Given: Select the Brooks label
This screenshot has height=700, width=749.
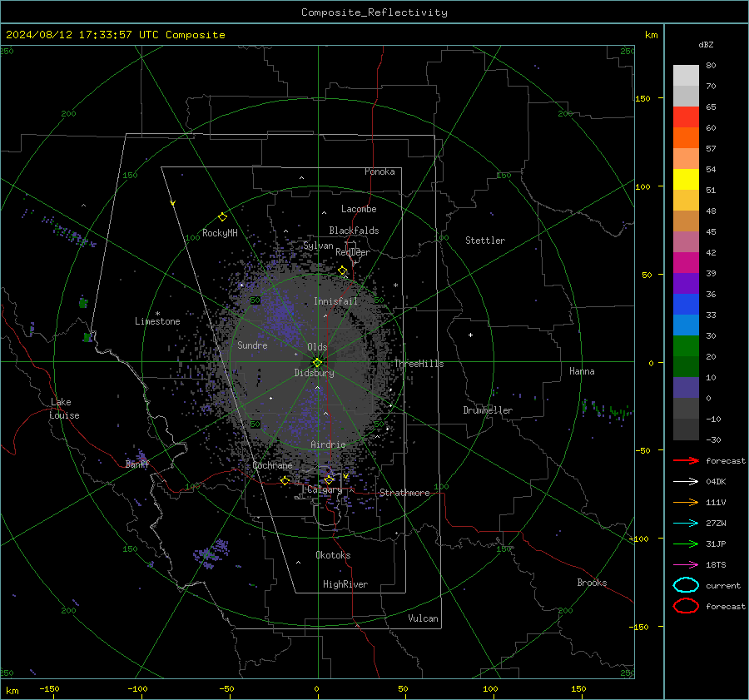Looking at the screenshot, I should (592, 583).
